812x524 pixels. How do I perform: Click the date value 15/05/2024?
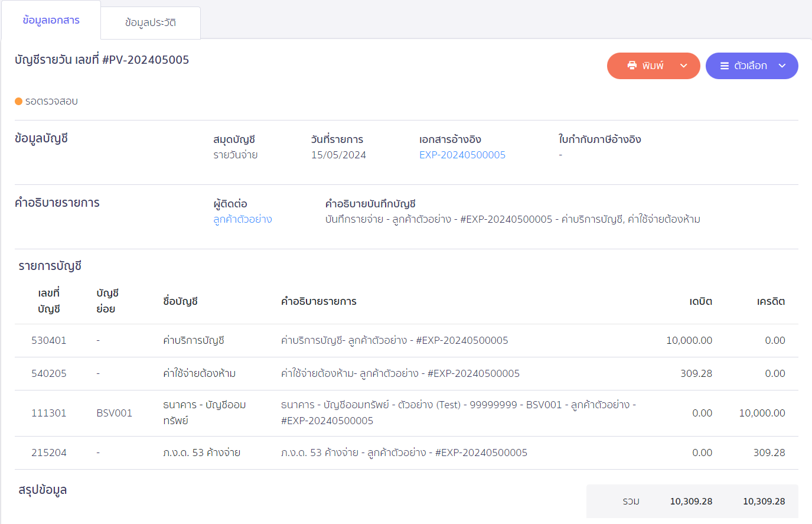point(338,155)
